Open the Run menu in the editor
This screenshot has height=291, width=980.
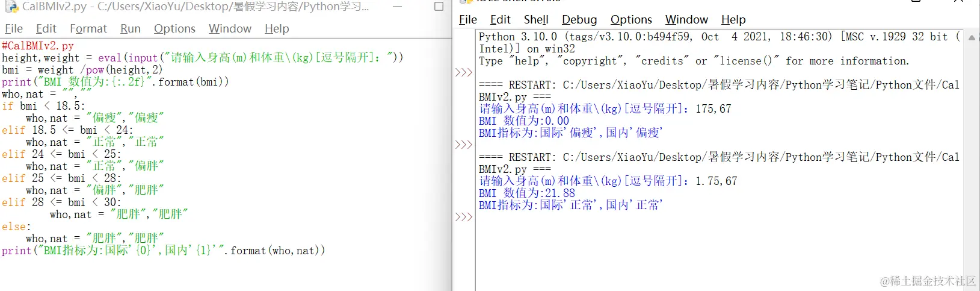pyautogui.click(x=131, y=28)
